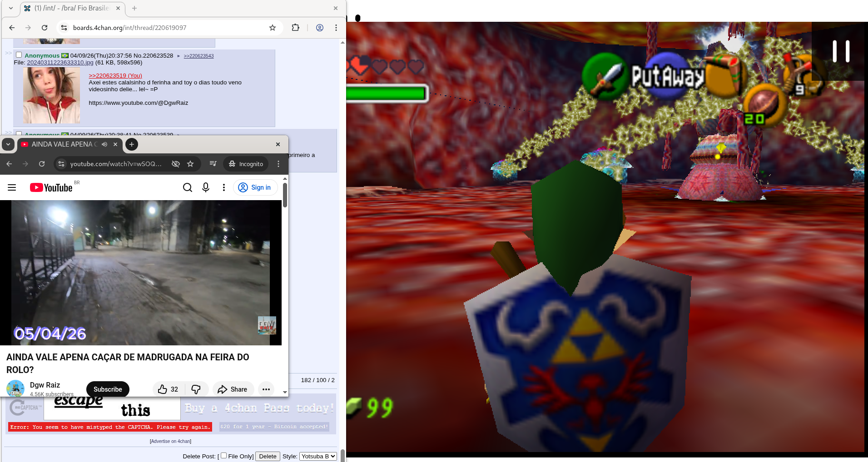Bookmark the 4chan thread with the star

[x=273, y=28]
